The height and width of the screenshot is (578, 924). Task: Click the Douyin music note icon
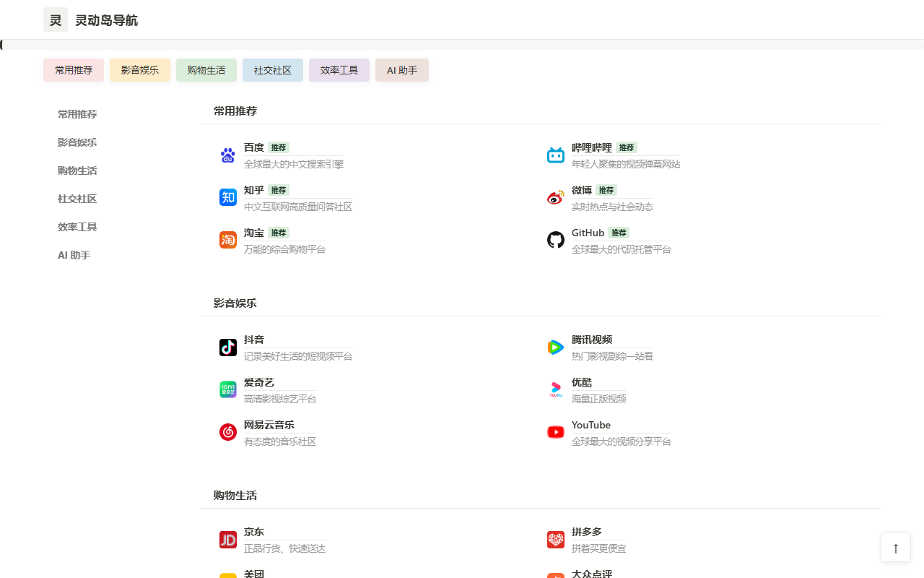[x=228, y=348]
